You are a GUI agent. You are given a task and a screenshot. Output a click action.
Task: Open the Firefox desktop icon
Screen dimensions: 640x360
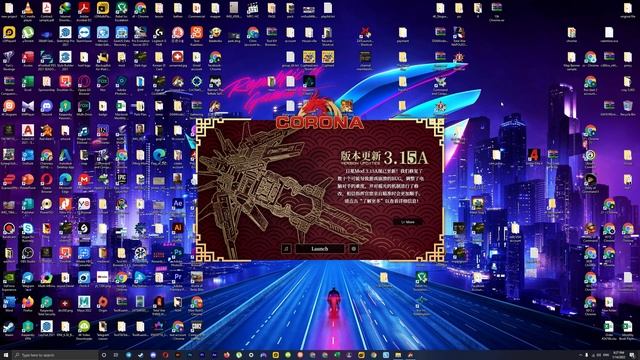click(28, 304)
